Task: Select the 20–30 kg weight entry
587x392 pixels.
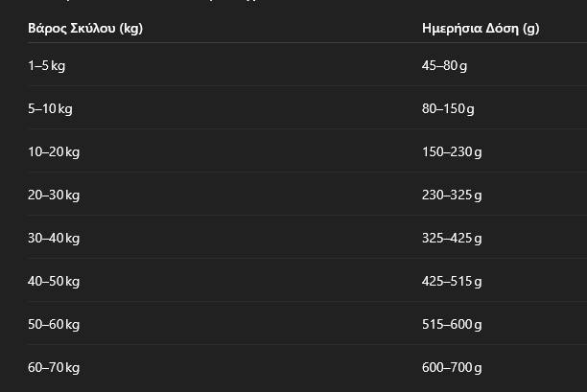Action: [x=54, y=195]
